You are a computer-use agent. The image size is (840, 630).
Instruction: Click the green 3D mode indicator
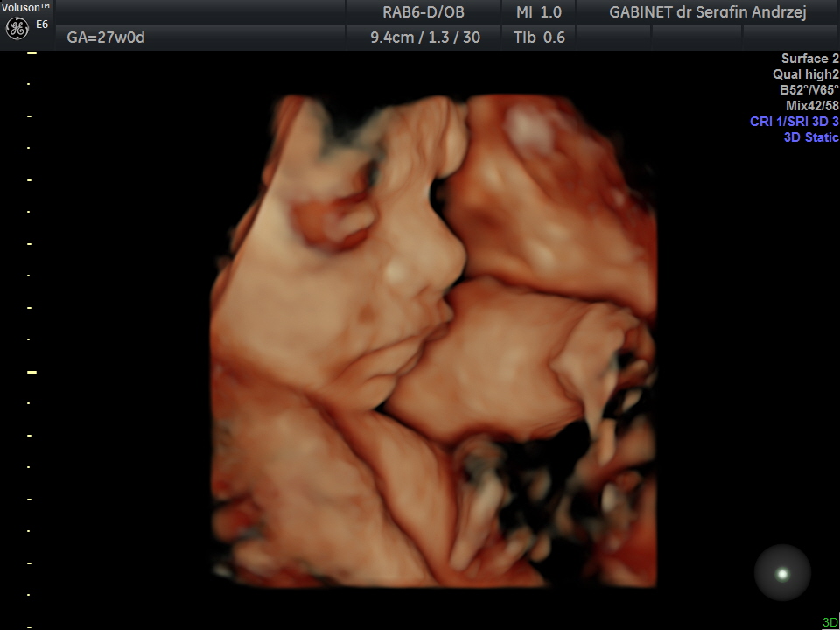(x=829, y=622)
